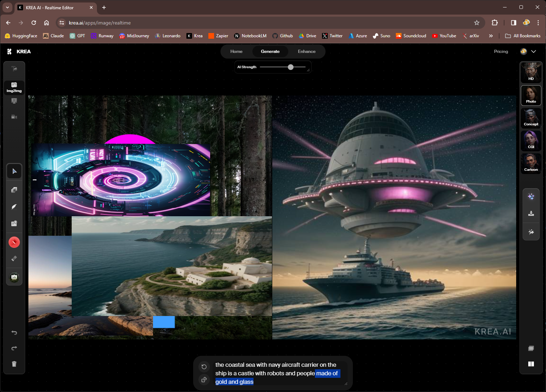The image size is (546, 392).
Task: Open the Chrome profile avatar
Action: click(526, 23)
